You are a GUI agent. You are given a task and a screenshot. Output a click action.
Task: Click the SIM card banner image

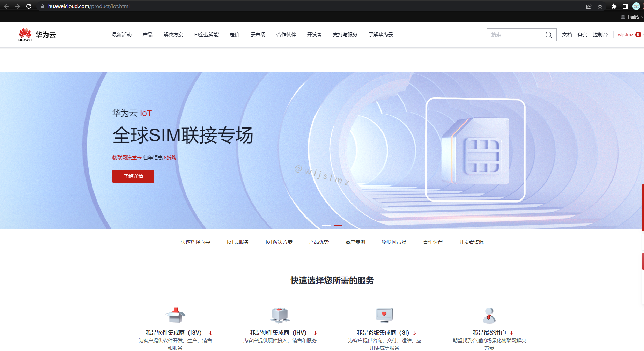pos(476,150)
